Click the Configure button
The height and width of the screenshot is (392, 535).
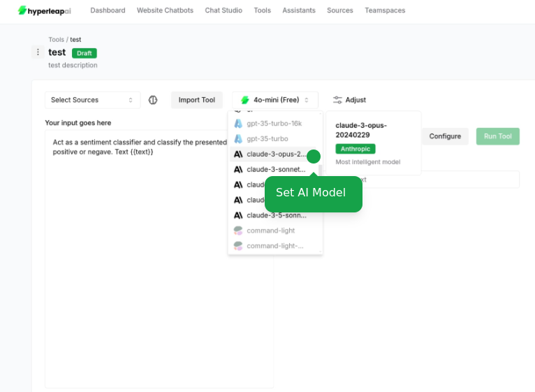[445, 136]
